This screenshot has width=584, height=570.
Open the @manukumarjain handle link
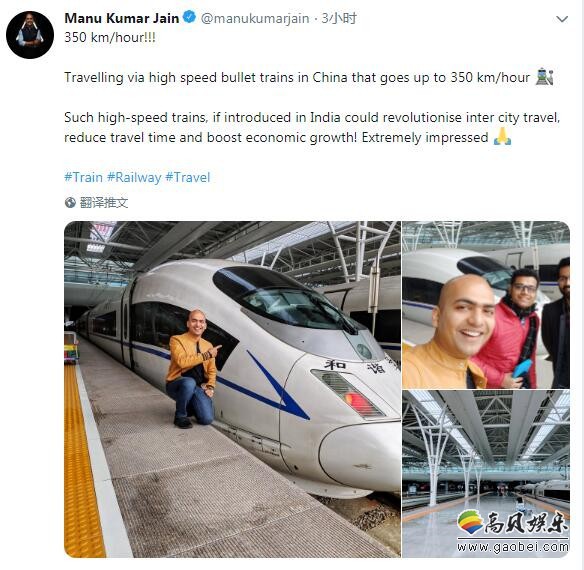[255, 18]
